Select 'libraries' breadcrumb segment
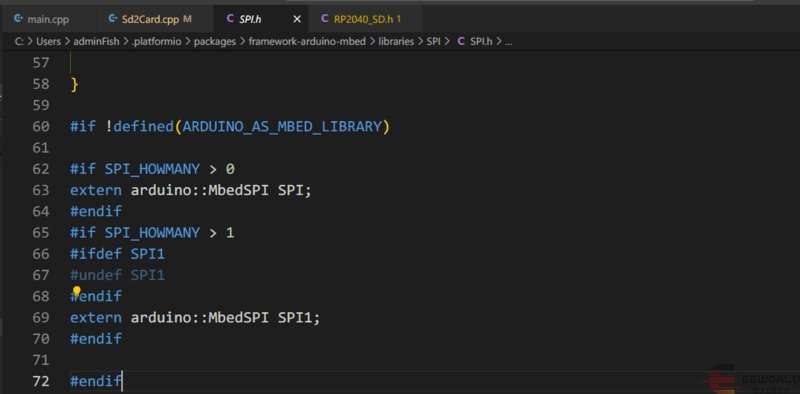This screenshot has width=800, height=394. coord(396,41)
